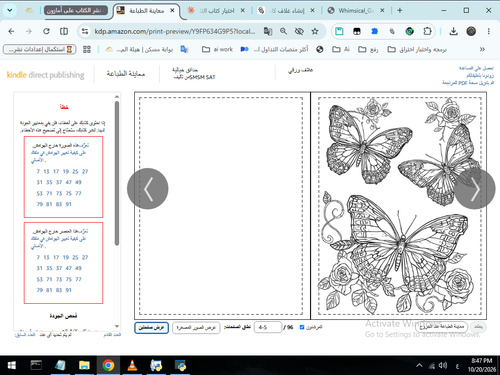Open the برمجه واختيار اختراق bookmarks folder
This screenshot has height=375, width=500.
pyautogui.click(x=417, y=49)
